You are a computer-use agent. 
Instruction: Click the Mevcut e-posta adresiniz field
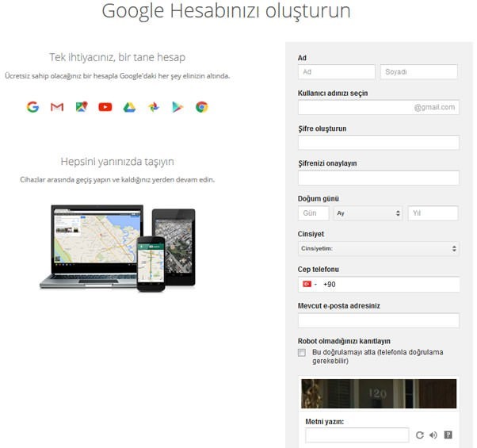click(378, 320)
